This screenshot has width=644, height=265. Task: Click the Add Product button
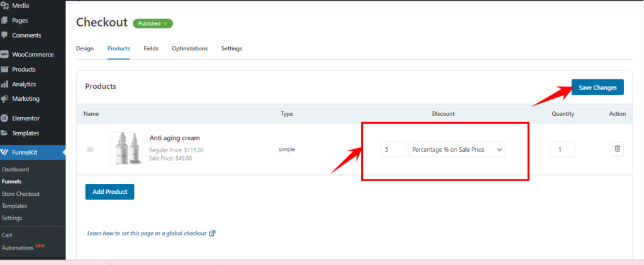click(x=109, y=192)
